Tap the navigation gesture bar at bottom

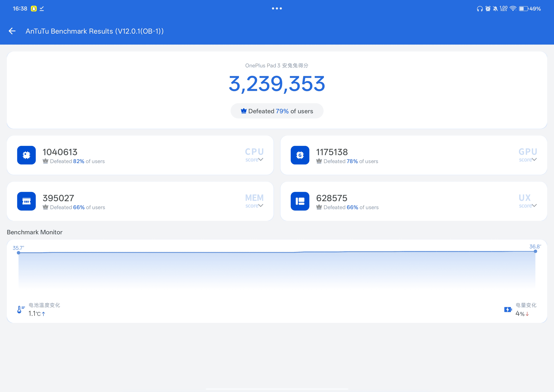click(x=277, y=389)
